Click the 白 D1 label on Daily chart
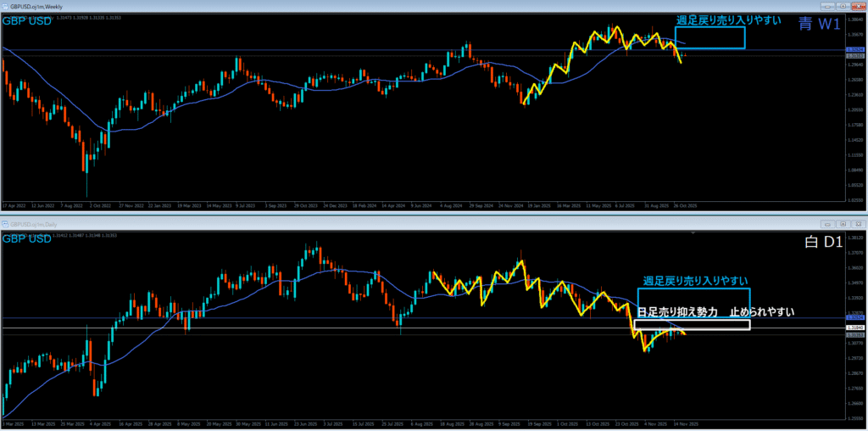Image resolution: width=868 pixels, height=431 pixels. click(x=821, y=243)
